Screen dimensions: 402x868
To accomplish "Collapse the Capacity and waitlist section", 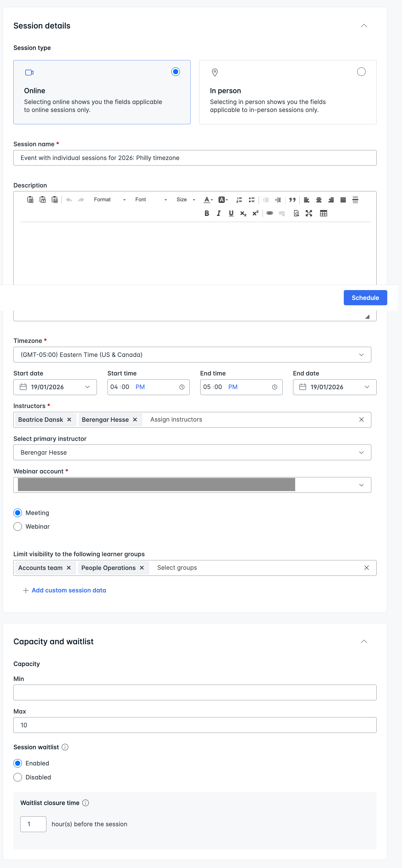I will [x=364, y=642].
